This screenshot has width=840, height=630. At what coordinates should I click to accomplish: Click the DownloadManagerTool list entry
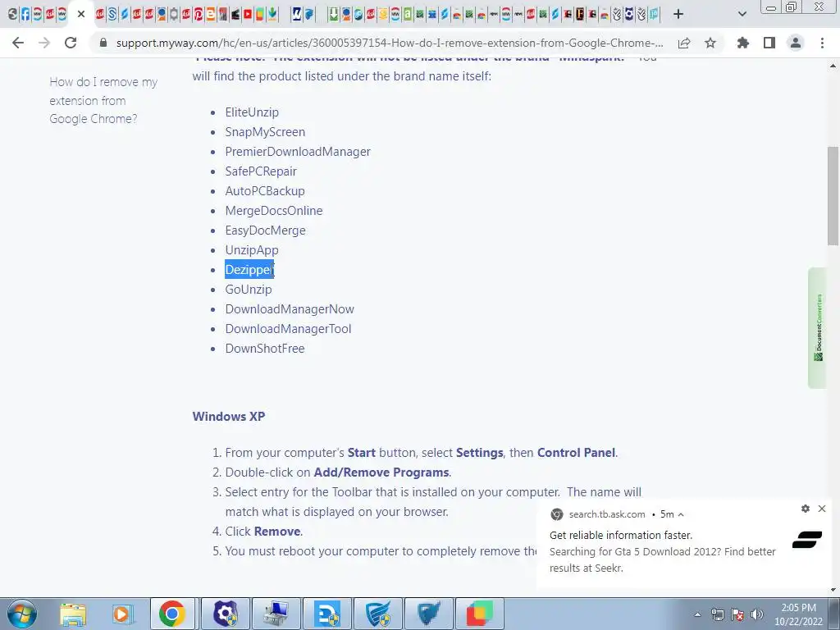coord(288,329)
